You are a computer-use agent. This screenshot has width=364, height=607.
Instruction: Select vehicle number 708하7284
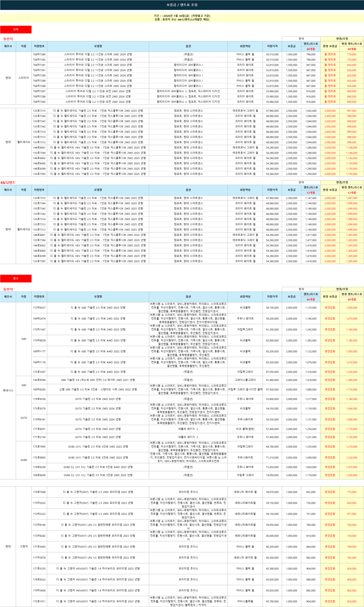tap(39, 55)
